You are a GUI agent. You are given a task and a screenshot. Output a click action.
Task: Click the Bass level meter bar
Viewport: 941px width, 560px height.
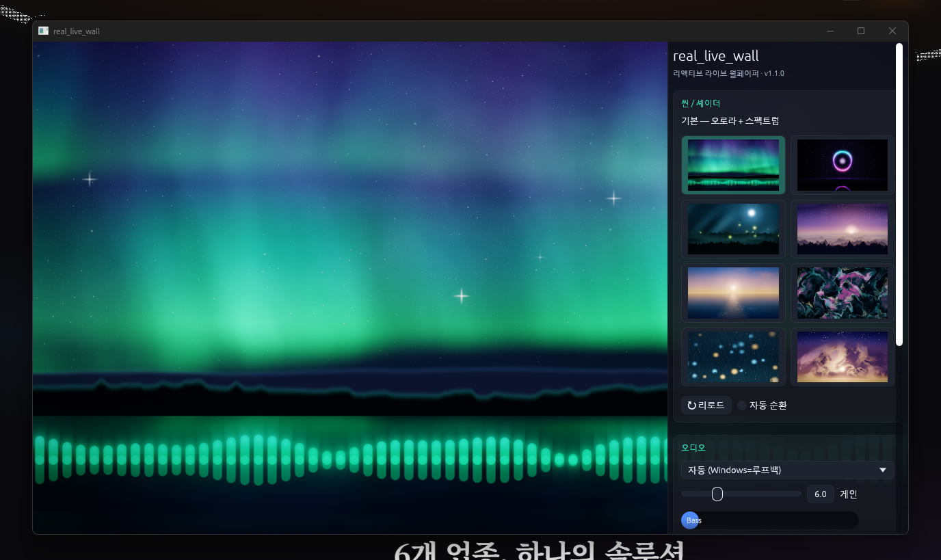770,520
